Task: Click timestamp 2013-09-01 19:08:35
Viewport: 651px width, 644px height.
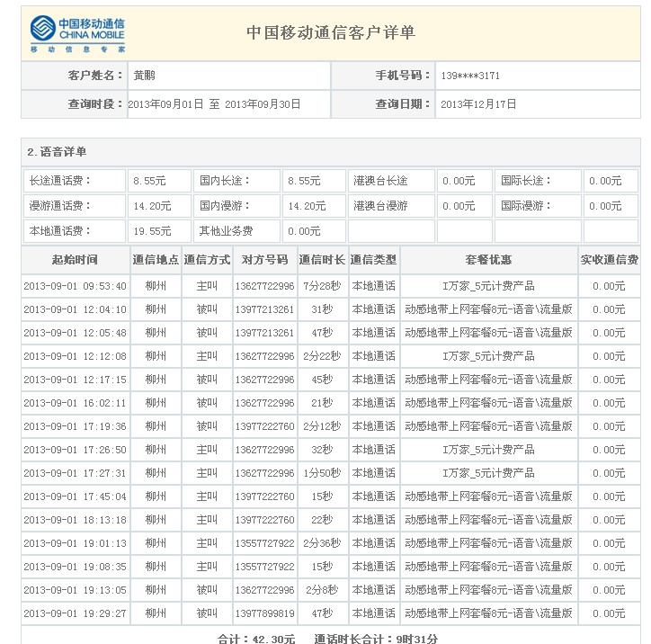Action: (75, 567)
